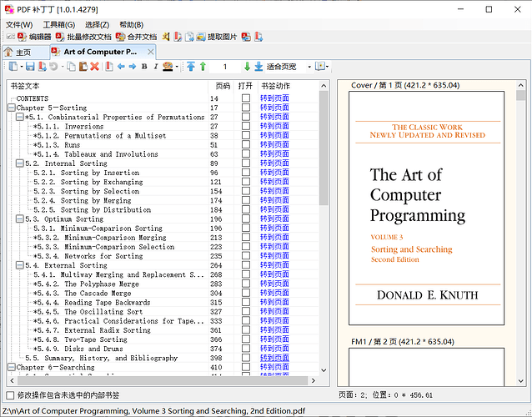Collapse the 5.1. Combinatorial Properties node
532x417 pixels.
[20, 117]
